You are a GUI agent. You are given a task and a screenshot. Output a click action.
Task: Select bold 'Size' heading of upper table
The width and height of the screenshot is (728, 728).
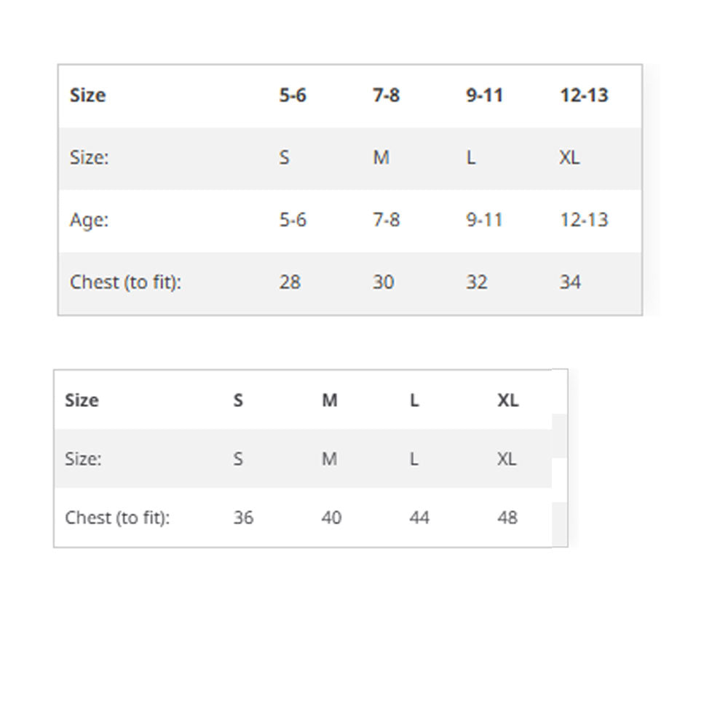click(87, 95)
